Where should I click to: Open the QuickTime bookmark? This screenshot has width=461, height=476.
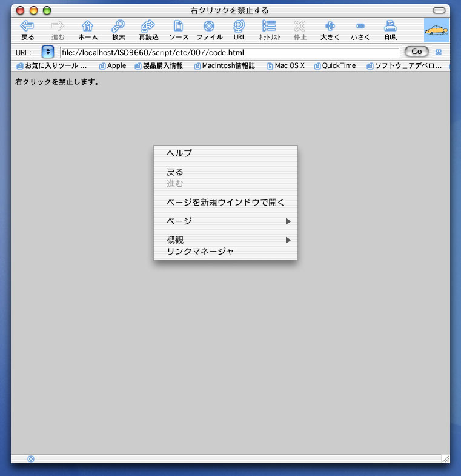[x=335, y=66]
